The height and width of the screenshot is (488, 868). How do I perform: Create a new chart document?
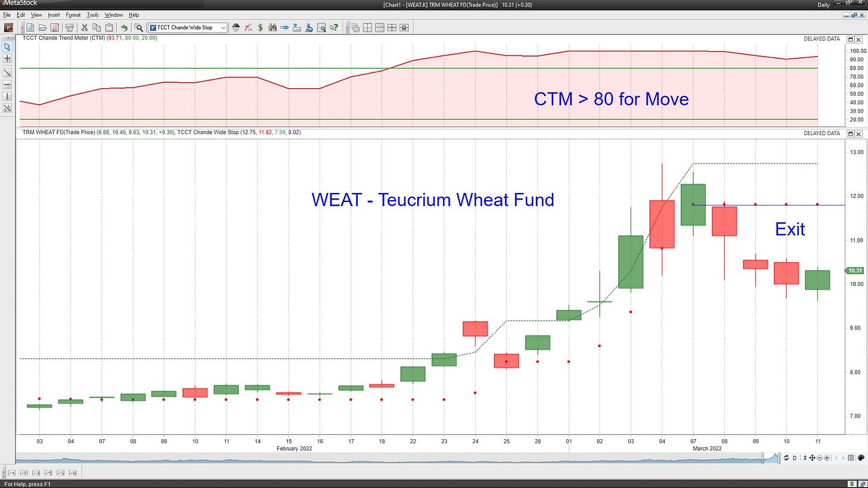[x=31, y=27]
